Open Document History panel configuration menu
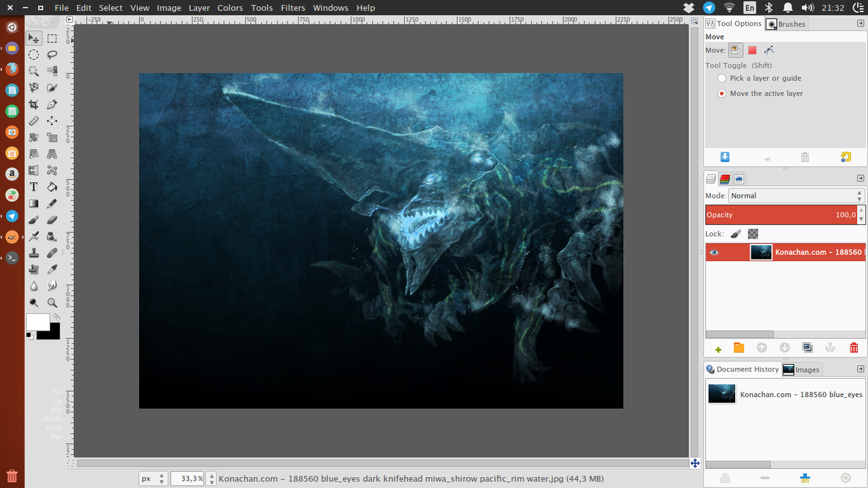This screenshot has height=488, width=868. pos(861,369)
